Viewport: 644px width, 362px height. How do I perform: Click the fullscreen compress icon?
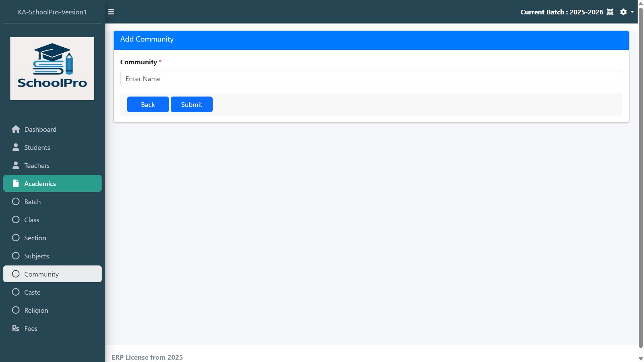610,12
